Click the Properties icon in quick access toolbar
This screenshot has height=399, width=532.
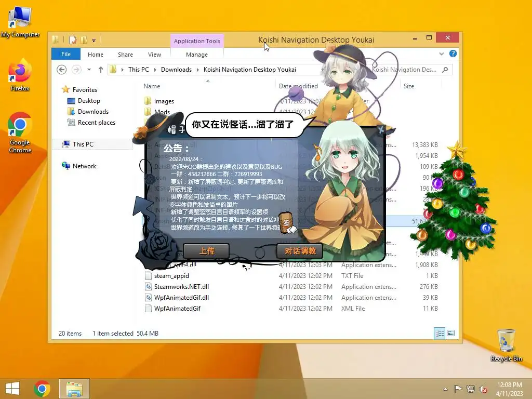(x=73, y=40)
